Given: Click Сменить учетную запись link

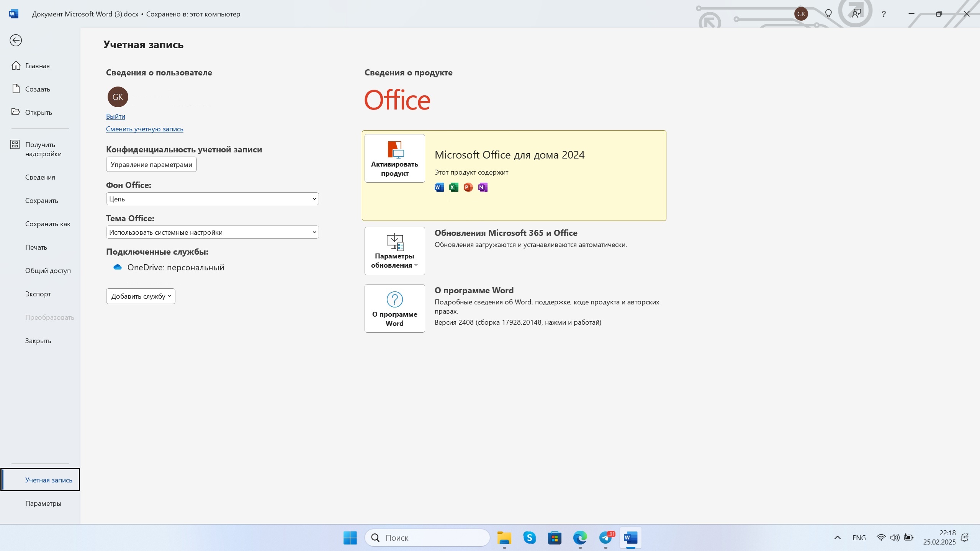Looking at the screenshot, I should (145, 129).
